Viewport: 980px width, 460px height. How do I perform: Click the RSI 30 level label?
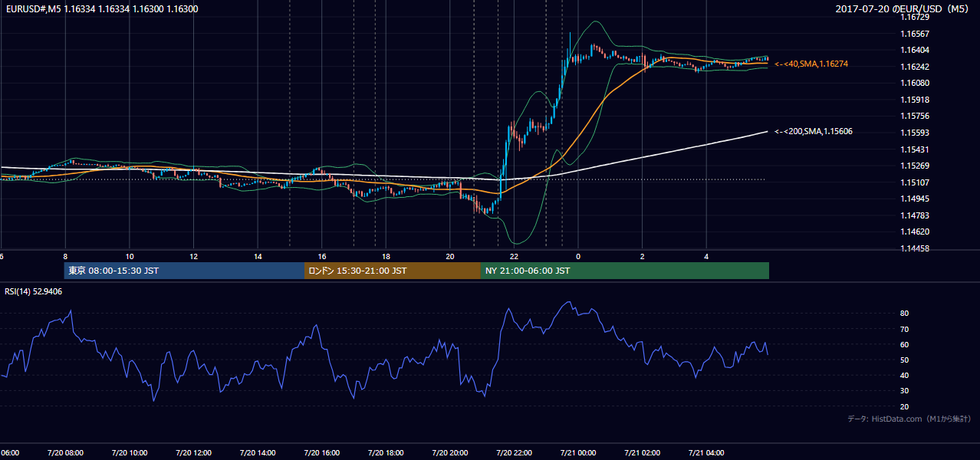point(905,390)
